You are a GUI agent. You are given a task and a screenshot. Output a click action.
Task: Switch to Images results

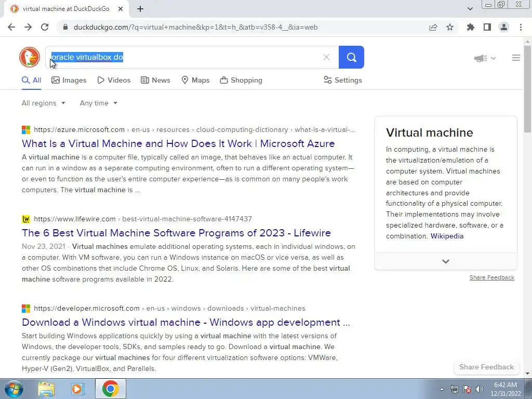[69, 80]
